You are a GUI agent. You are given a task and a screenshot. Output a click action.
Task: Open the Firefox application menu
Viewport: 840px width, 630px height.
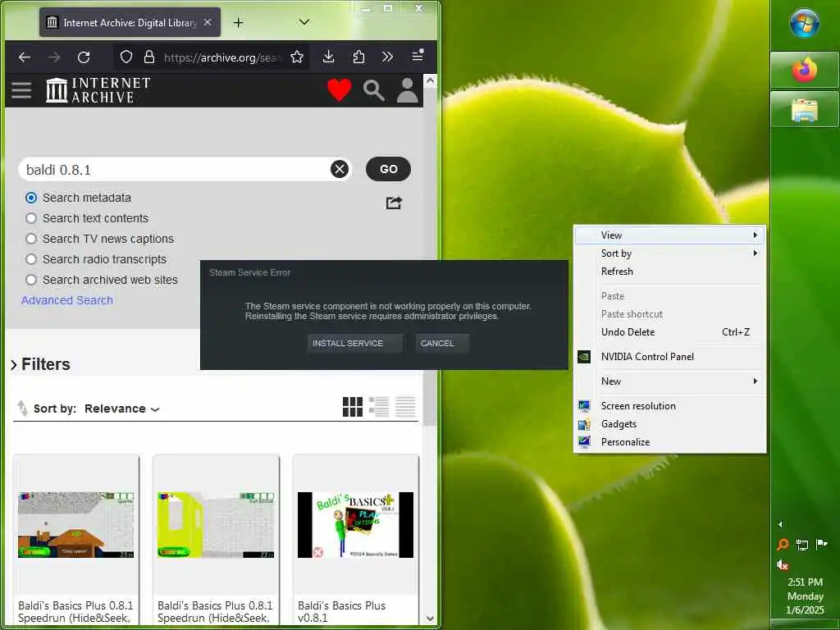click(x=418, y=56)
